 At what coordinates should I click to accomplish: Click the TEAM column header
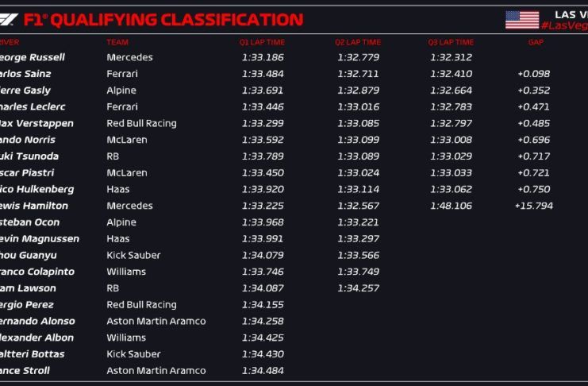[117, 42]
